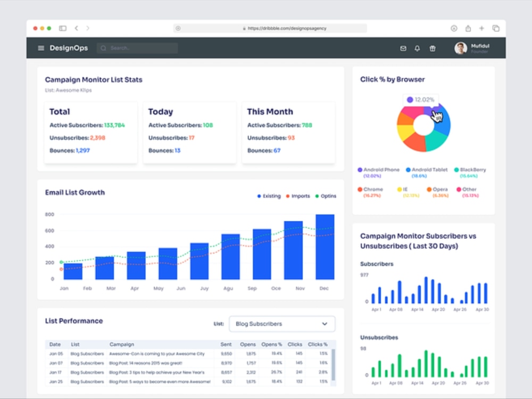
Task: Go forward with the browser forward arrow
Action: 88,28
